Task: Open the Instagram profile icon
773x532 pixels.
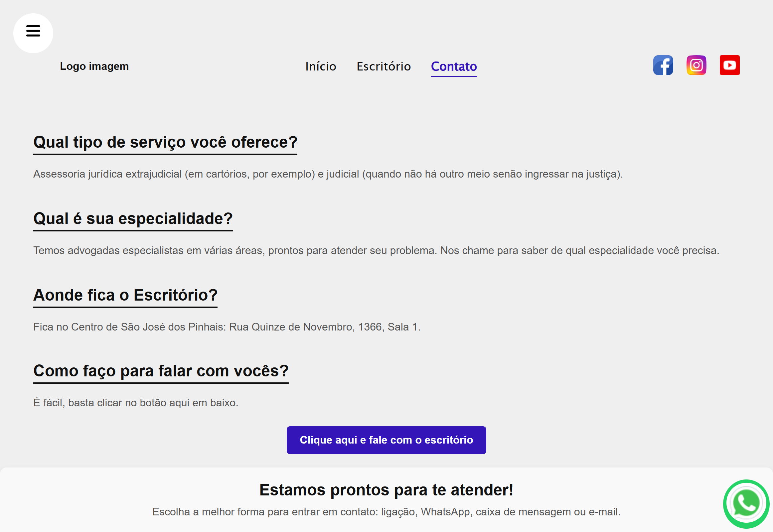Action: coord(696,65)
